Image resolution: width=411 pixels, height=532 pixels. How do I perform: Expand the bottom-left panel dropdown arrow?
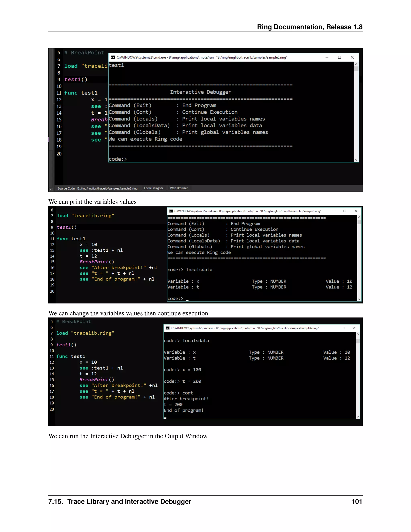[x=51, y=189]
